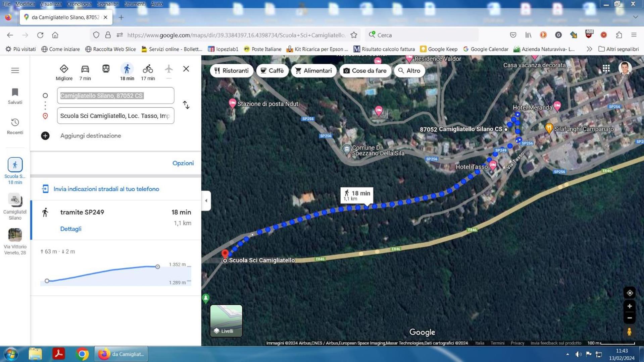Collapse the side directions panel
The height and width of the screenshot is (362, 644).
206,200
